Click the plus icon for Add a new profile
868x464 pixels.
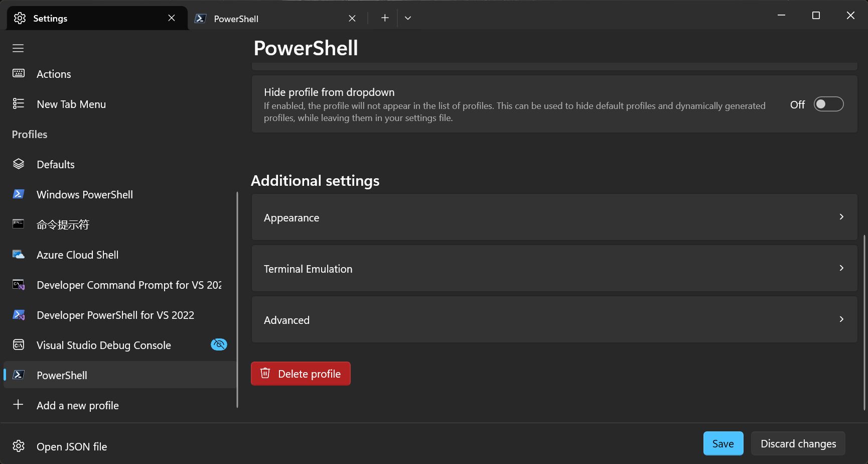(18, 405)
